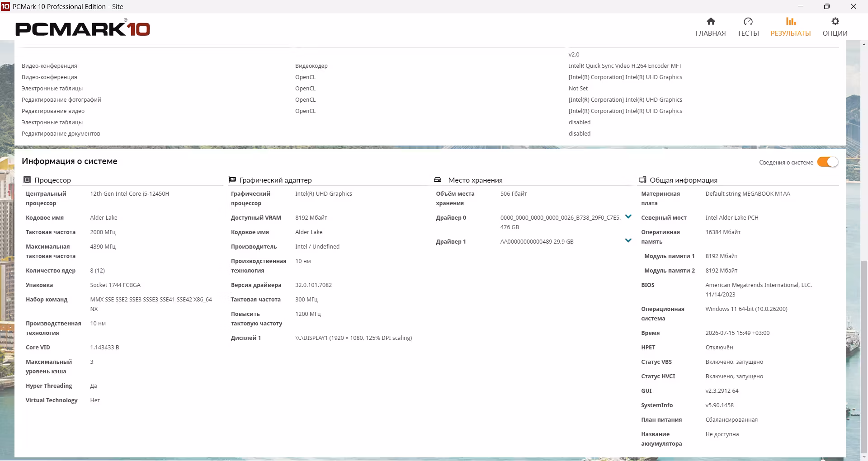Click the vertical scrollbar thumb

tap(864, 357)
